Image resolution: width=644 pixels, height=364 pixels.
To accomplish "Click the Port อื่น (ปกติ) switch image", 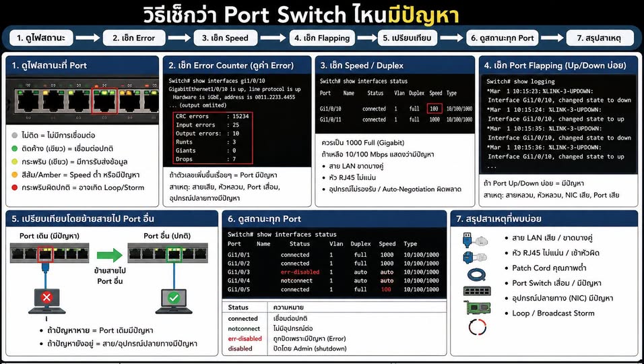I will pyautogui.click(x=167, y=252).
